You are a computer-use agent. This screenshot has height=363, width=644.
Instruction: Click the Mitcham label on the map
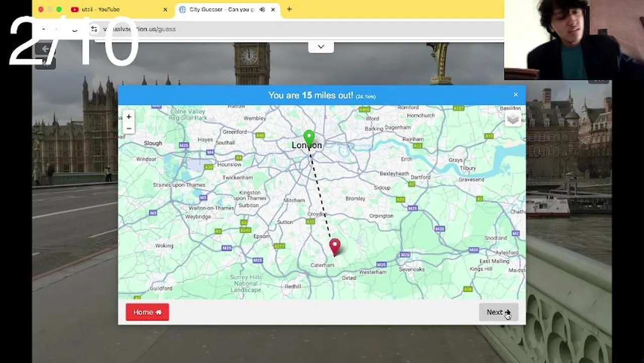(x=294, y=200)
